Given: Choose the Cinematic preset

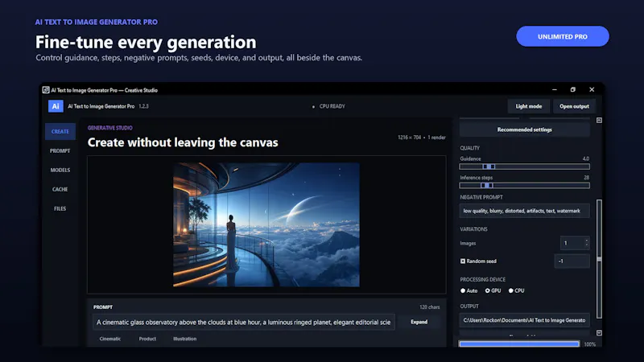Looking at the screenshot, I should tap(110, 339).
